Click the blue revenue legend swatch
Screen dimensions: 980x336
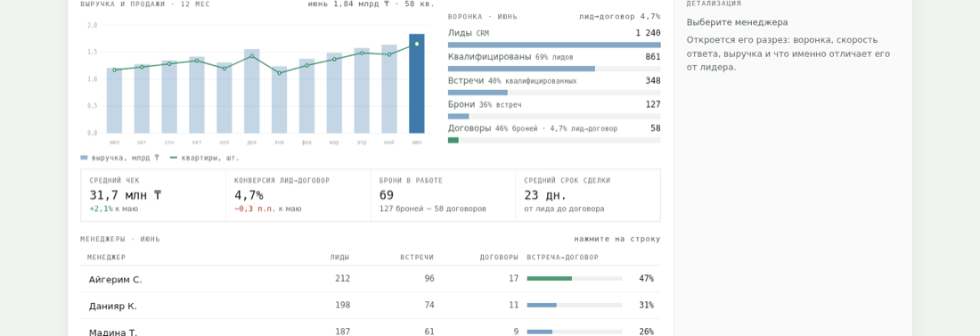(x=84, y=159)
